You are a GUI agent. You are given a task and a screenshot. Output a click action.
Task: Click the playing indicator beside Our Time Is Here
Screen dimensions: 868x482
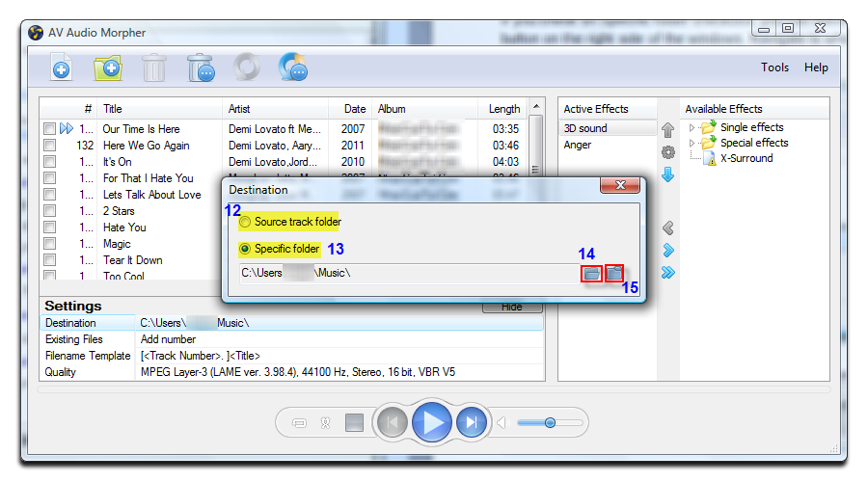pos(67,129)
